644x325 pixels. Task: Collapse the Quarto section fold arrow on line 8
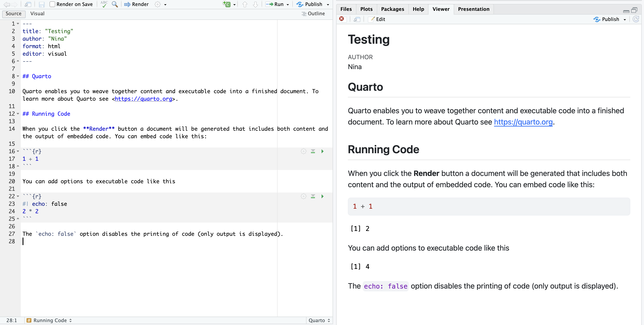click(x=18, y=76)
